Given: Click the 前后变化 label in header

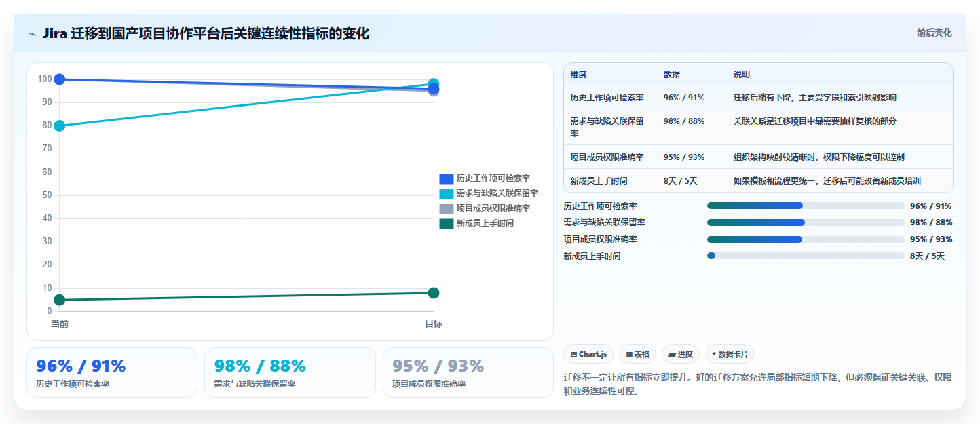Looking at the screenshot, I should [x=934, y=33].
